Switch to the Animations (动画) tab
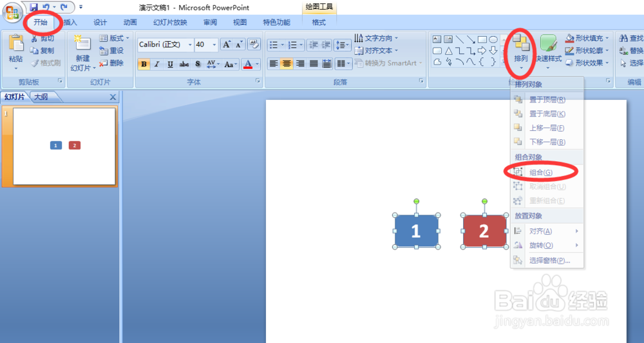The image size is (644, 343). (x=130, y=22)
